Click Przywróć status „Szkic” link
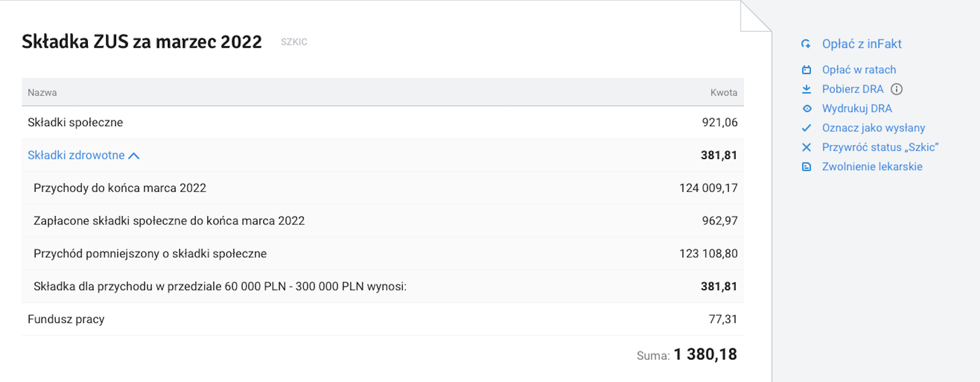 click(880, 147)
